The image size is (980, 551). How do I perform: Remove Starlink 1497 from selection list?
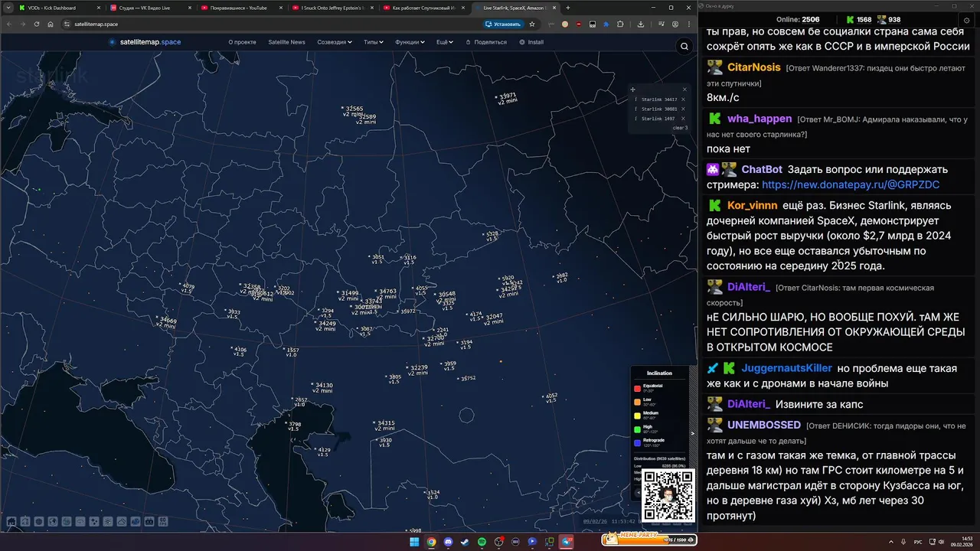pos(683,119)
